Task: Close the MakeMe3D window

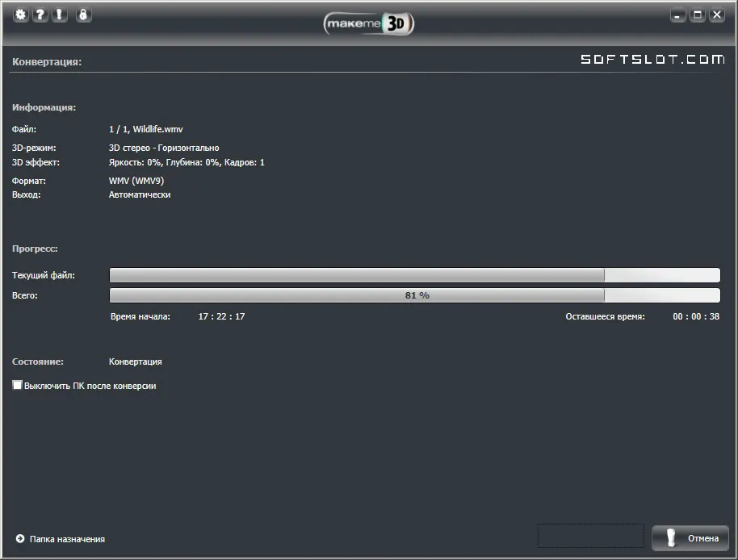Action: point(717,15)
